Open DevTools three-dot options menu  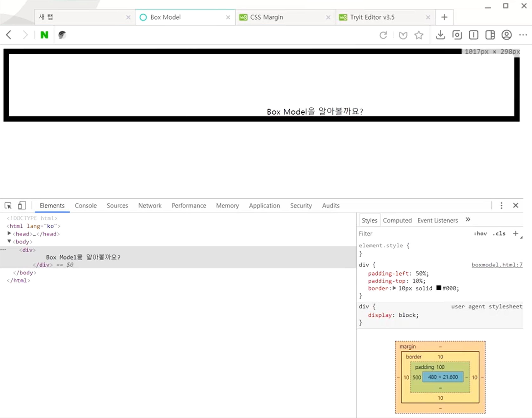(x=501, y=205)
